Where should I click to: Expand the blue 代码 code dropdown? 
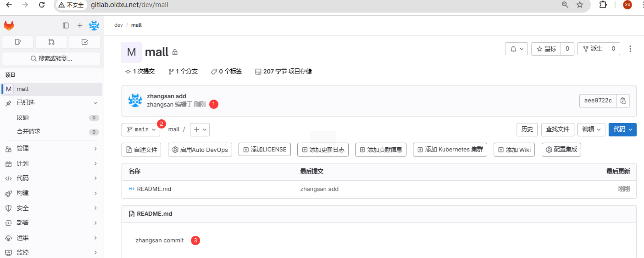(622, 129)
